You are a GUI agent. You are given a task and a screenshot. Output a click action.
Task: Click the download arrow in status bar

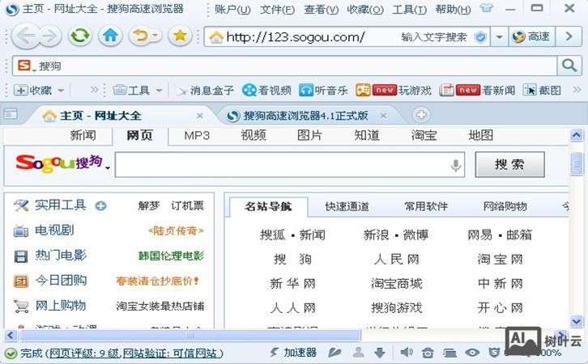[380, 353]
